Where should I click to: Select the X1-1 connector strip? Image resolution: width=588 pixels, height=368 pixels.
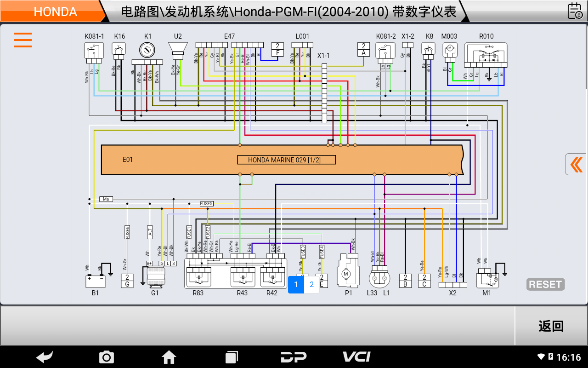coord(324,93)
